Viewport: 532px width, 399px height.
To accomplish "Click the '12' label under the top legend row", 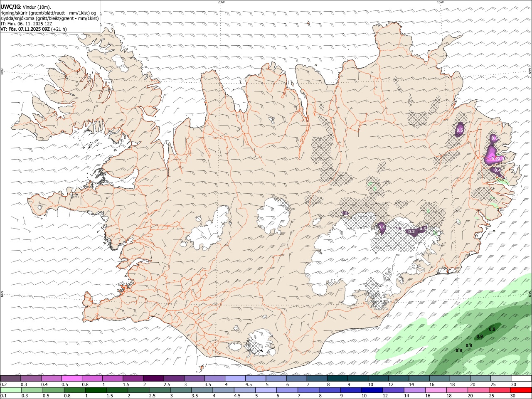I will 392,384.
